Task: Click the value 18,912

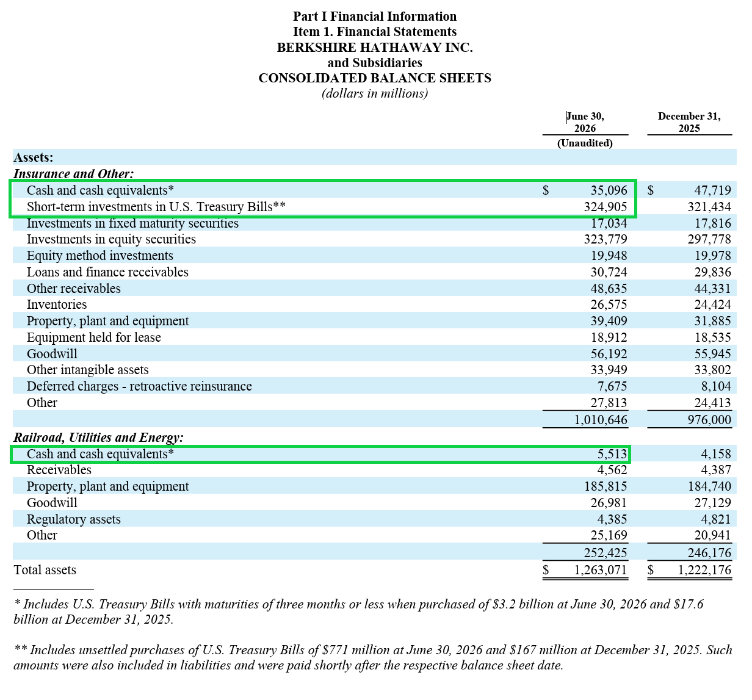Action: point(609,337)
